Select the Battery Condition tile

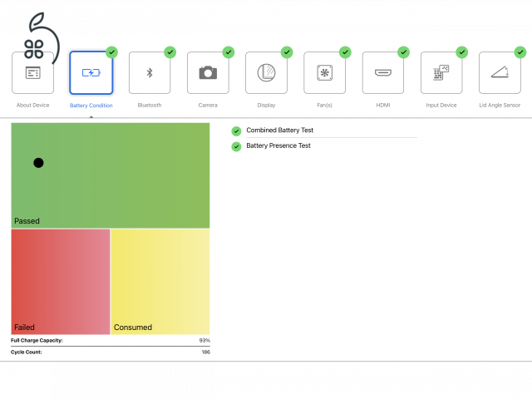coord(91,72)
